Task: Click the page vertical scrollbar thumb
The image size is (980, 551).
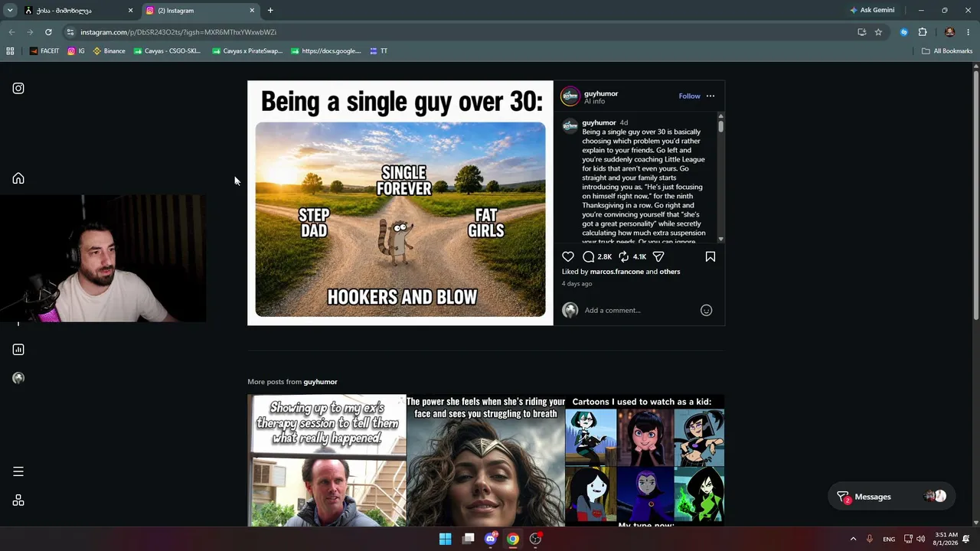Action: 975,195
